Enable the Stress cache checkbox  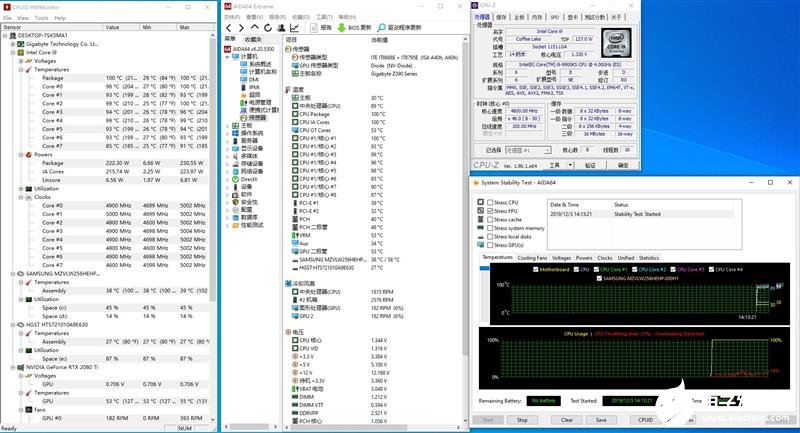(x=490, y=220)
